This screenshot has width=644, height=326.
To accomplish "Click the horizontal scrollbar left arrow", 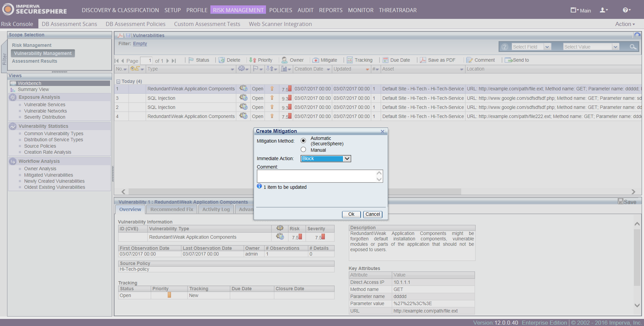I will [123, 191].
